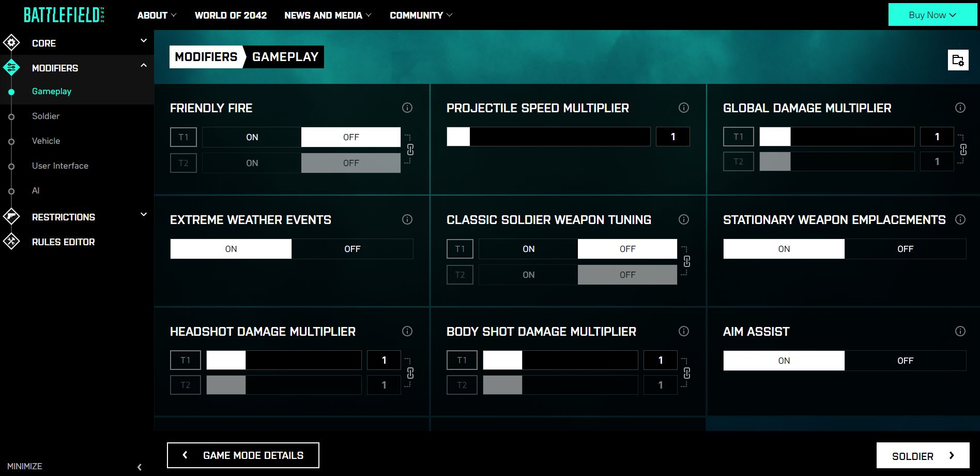Adjust Headshot Damage Multiplier T1 slider
The height and width of the screenshot is (476, 980).
point(284,360)
